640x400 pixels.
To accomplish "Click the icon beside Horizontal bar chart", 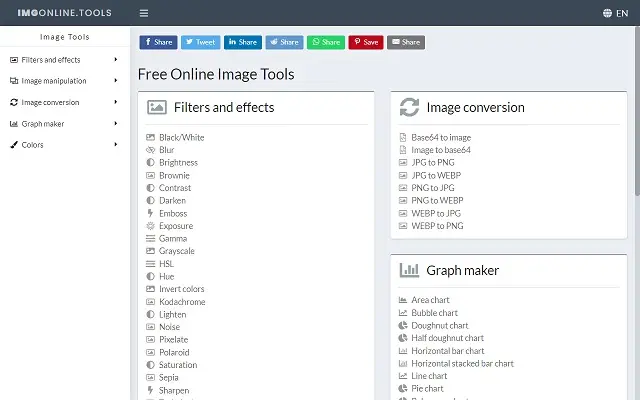I will pyautogui.click(x=403, y=351).
